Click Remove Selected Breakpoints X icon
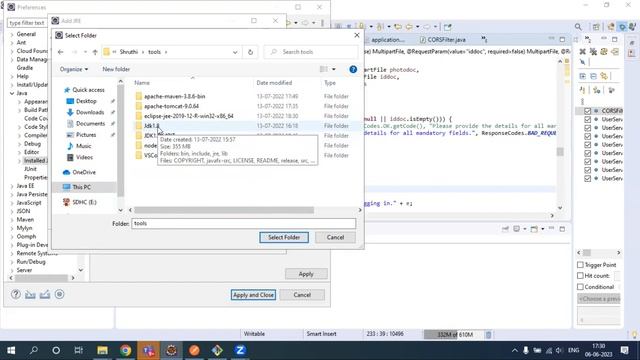640x360 pixels. coord(582,51)
